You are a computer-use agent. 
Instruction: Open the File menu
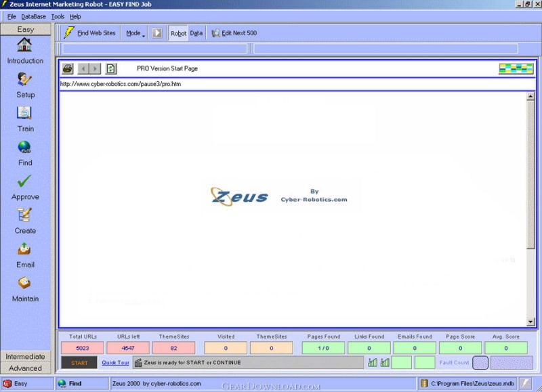[12, 16]
